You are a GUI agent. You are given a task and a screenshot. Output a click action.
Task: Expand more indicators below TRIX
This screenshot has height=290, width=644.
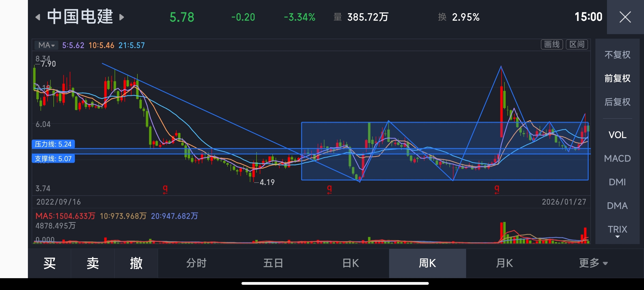tap(617, 237)
